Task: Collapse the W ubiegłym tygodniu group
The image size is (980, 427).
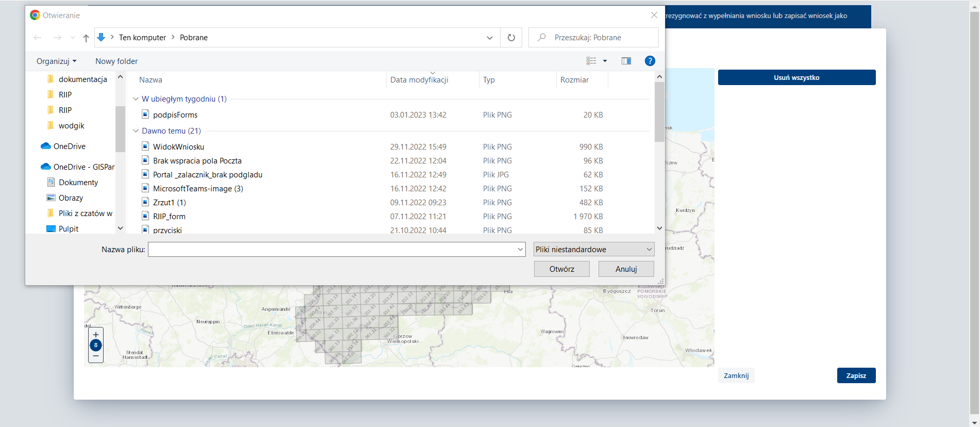Action: coord(136,99)
